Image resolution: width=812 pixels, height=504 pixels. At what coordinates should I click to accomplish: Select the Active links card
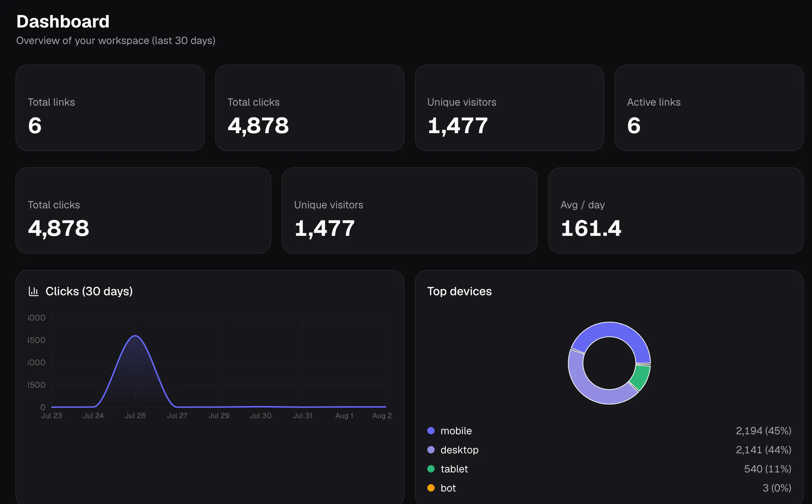[709, 108]
